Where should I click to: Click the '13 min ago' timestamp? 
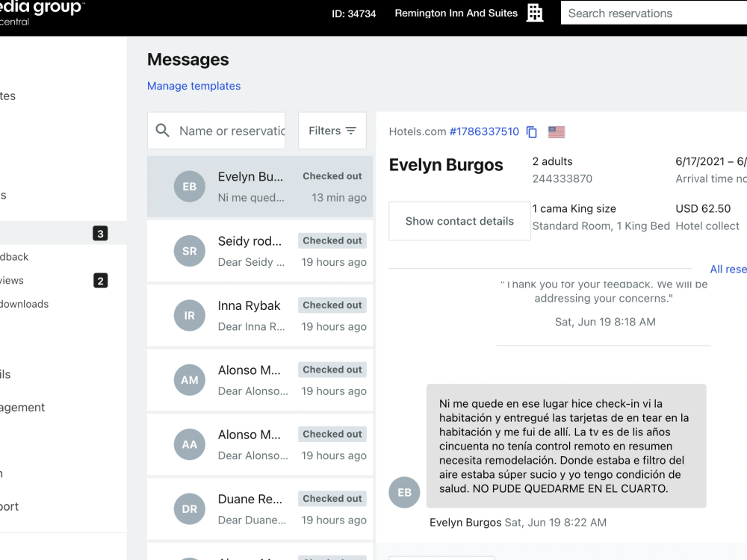point(338,197)
